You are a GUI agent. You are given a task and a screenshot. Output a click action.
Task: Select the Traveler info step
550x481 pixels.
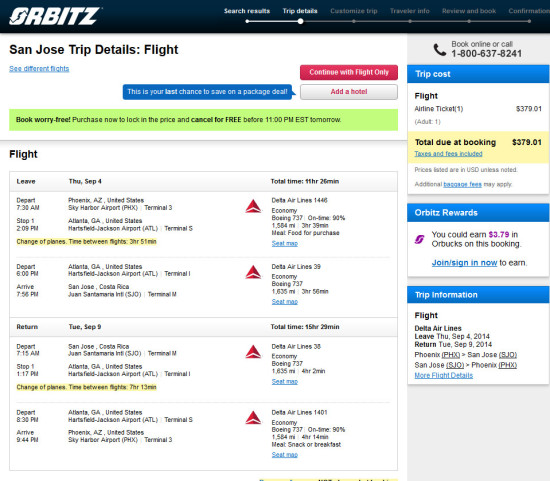point(410,11)
